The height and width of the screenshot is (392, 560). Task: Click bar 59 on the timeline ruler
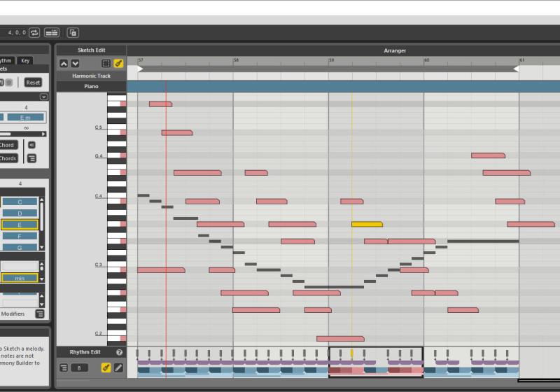click(x=331, y=60)
